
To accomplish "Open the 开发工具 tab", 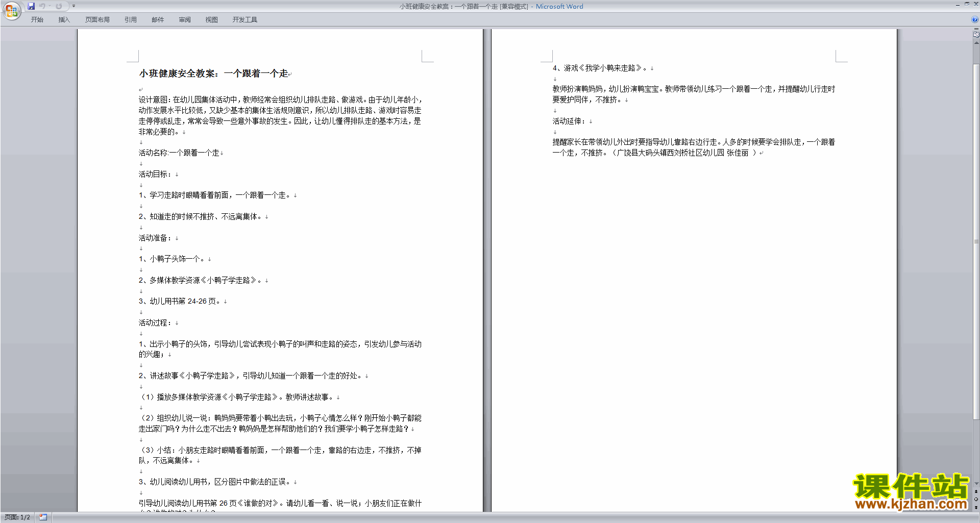I will (244, 20).
